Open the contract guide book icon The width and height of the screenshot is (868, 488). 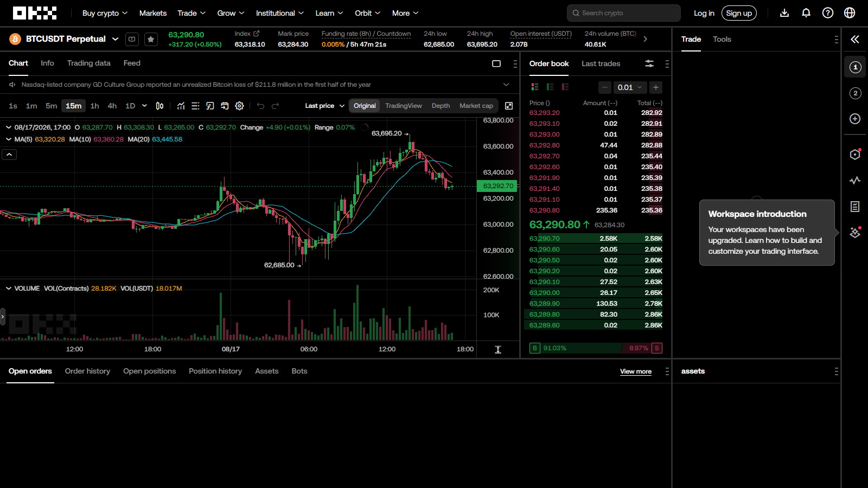132,39
